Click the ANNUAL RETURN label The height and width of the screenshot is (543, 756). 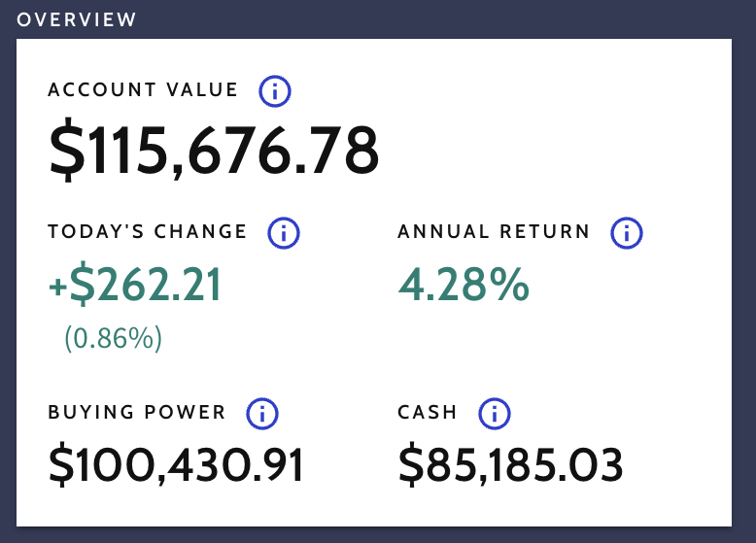coord(494,232)
